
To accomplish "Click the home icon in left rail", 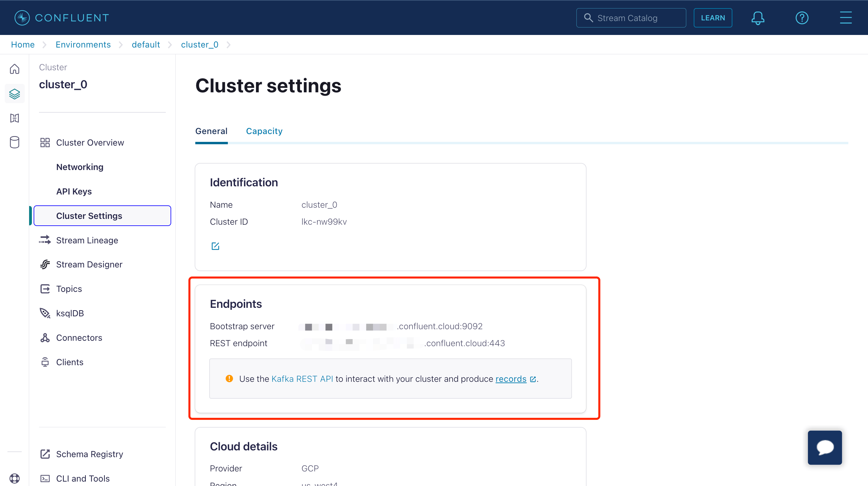I will [x=15, y=69].
